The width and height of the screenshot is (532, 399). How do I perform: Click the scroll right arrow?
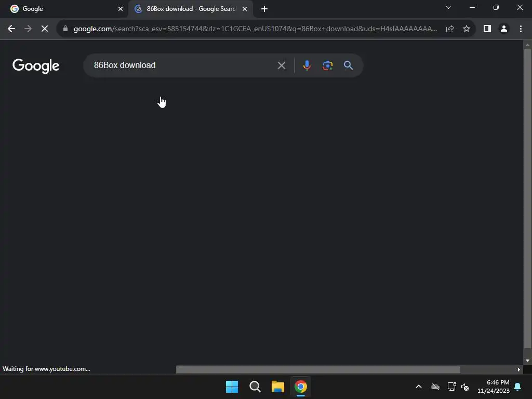tap(519, 369)
